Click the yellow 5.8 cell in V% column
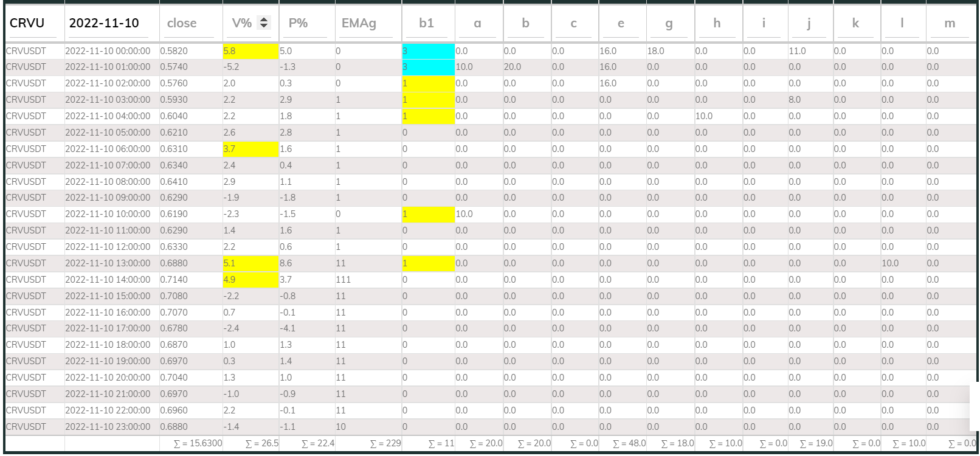This screenshot has height=456, width=980. 250,51
